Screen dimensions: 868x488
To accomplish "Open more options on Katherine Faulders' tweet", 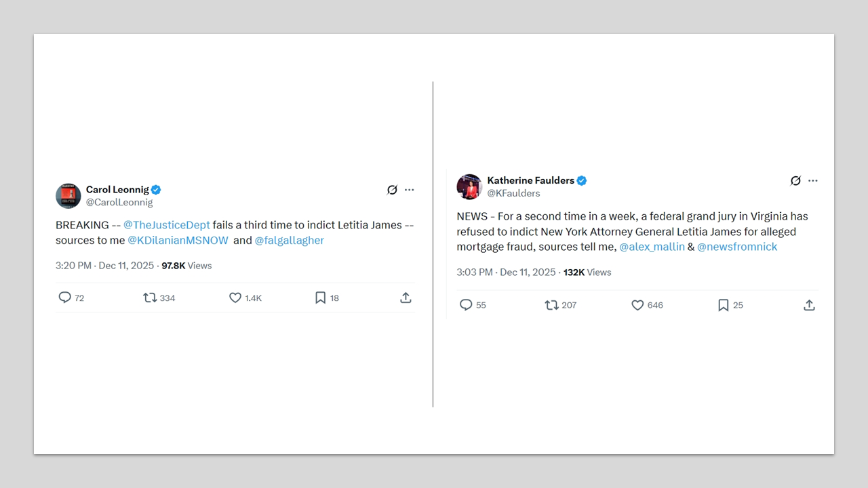I will (813, 181).
